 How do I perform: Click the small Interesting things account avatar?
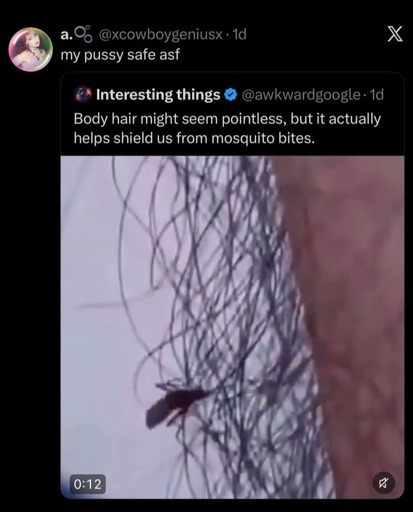(82, 94)
